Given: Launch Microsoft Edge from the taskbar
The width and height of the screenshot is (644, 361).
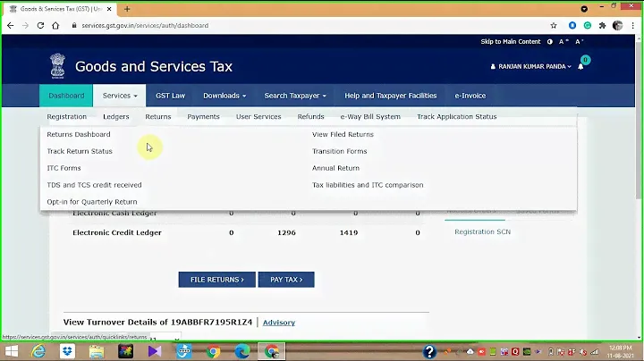Looking at the screenshot, I should tap(241, 351).
